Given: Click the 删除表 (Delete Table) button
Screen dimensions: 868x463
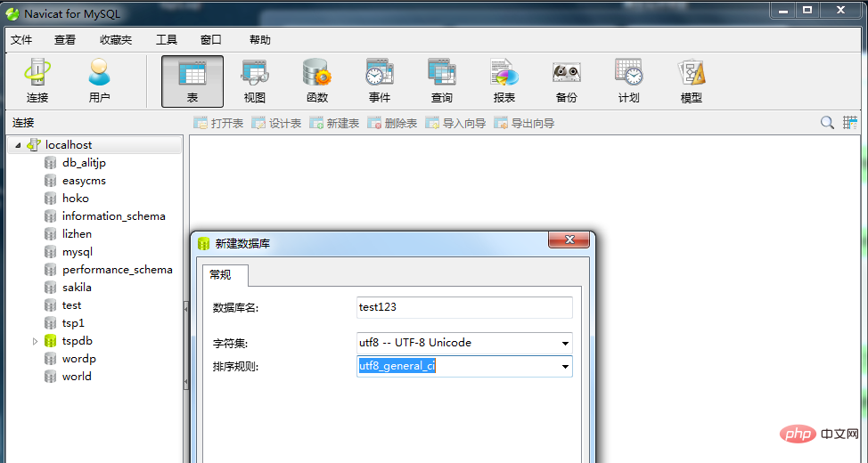Looking at the screenshot, I should coord(392,123).
